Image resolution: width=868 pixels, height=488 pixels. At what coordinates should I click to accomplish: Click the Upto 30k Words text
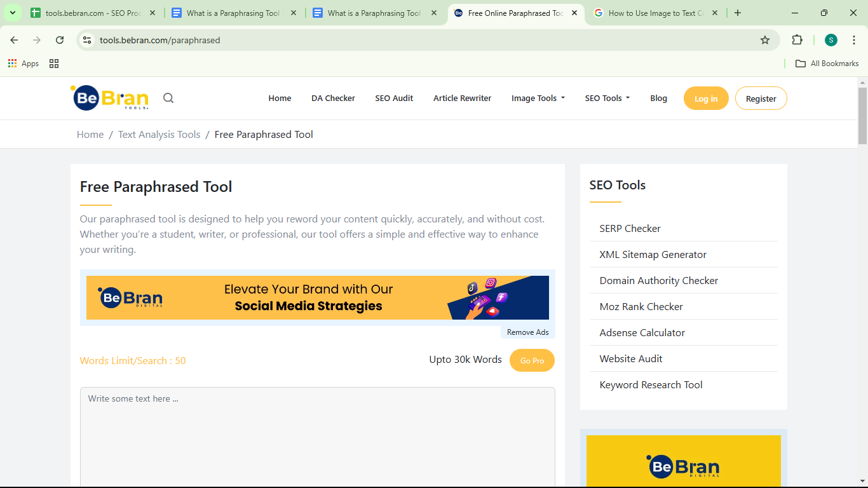466,360
